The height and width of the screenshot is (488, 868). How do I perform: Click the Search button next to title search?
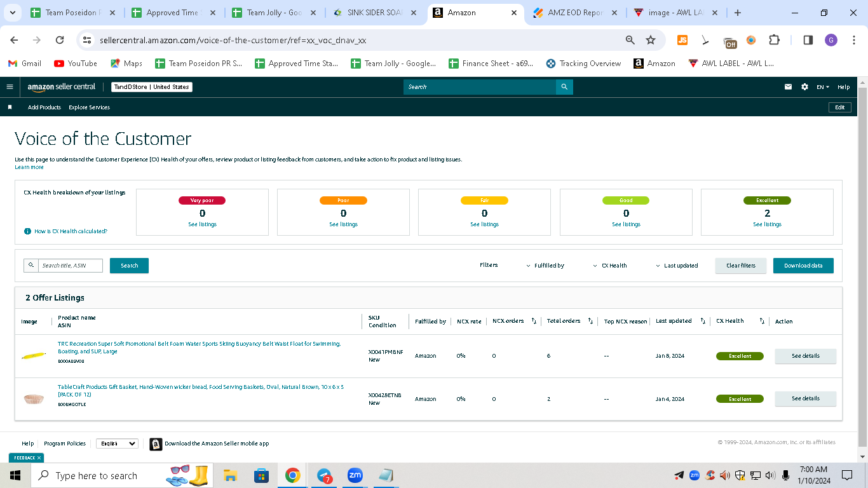(129, 266)
